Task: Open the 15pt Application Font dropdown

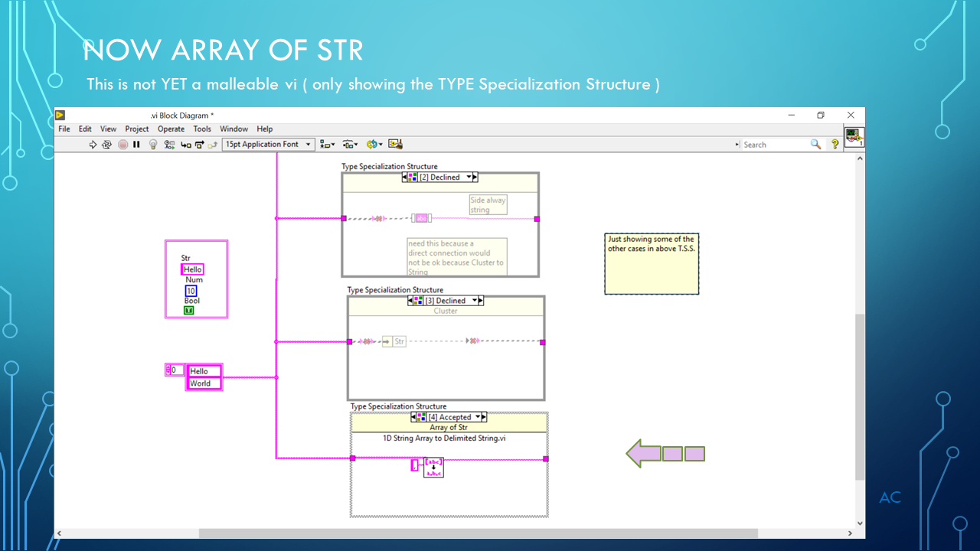Action: (x=269, y=144)
